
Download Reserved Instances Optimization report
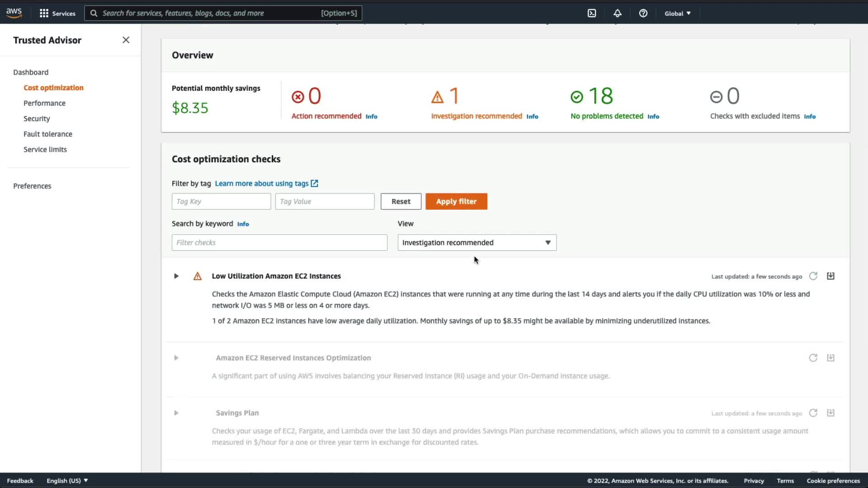click(830, 358)
